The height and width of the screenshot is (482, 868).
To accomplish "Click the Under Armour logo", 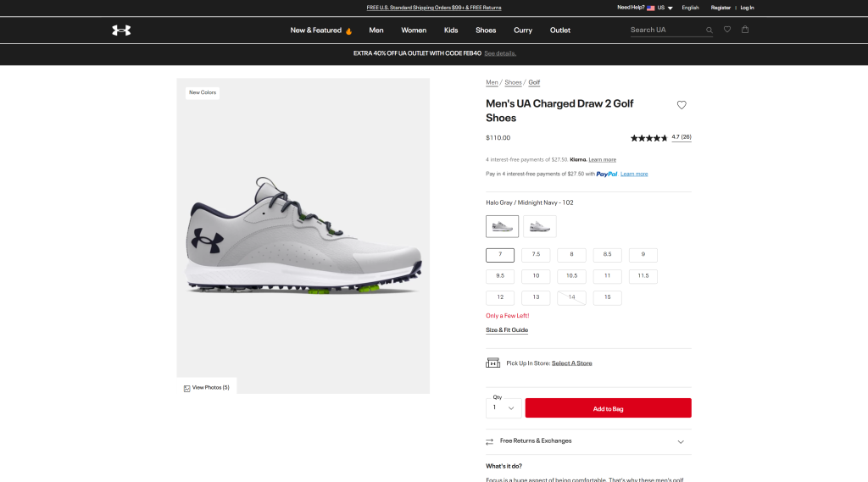I will coord(121,30).
